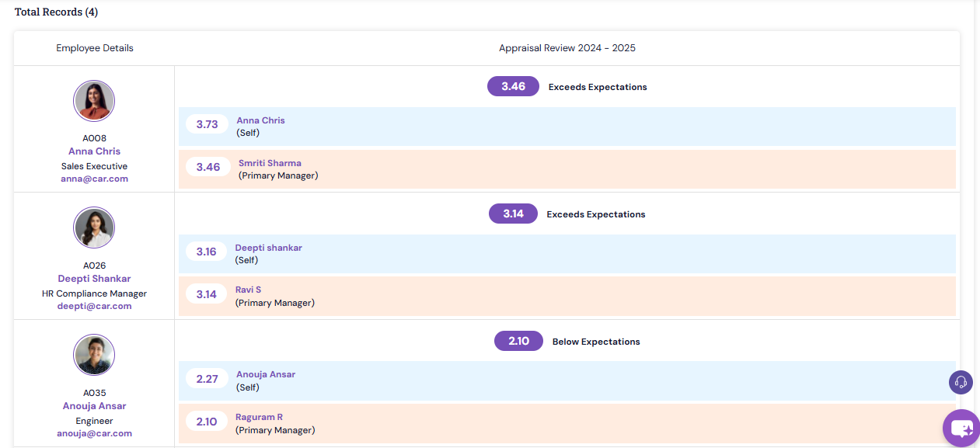The image size is (980, 448).
Task: Open Anouja Ansar profile photo
Action: [x=94, y=355]
